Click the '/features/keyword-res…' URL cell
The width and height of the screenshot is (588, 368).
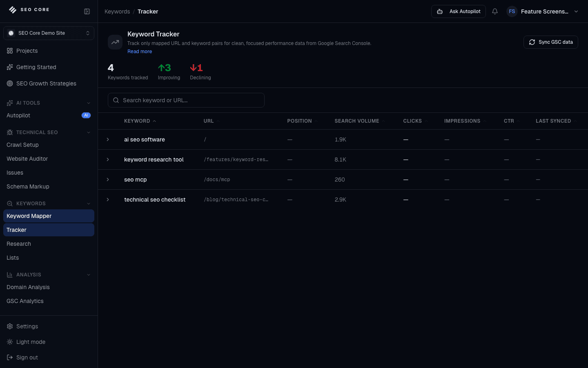[x=236, y=159]
